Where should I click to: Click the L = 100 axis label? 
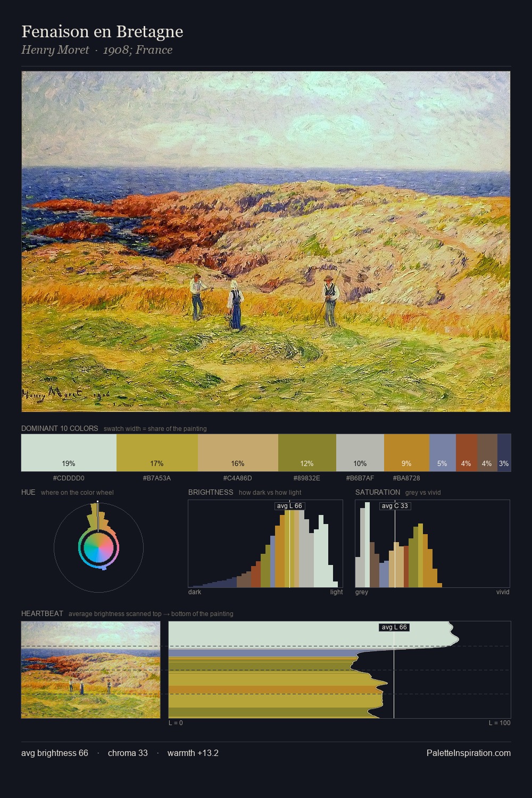tap(500, 723)
